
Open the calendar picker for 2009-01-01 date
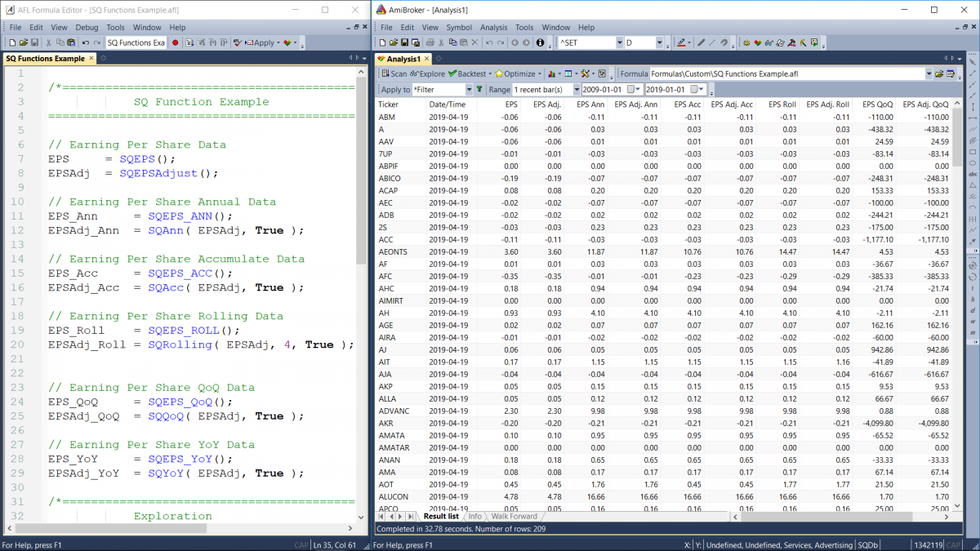click(632, 89)
